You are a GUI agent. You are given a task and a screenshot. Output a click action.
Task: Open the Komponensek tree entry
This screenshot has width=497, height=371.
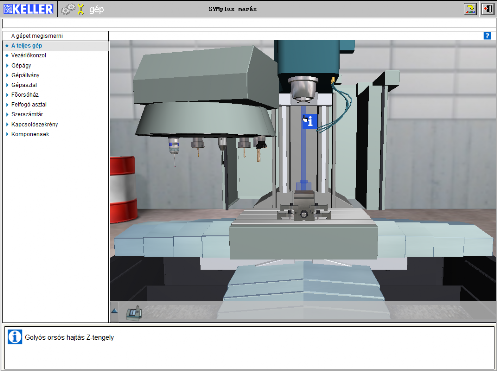click(30, 134)
